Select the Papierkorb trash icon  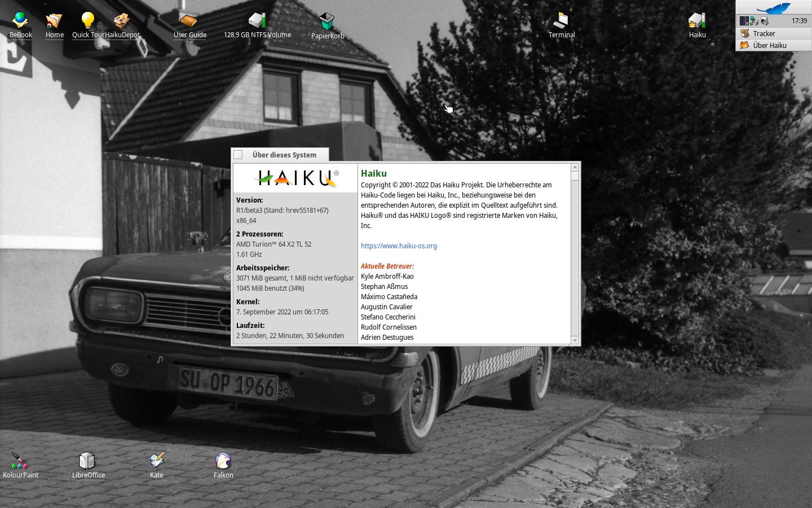(327, 22)
